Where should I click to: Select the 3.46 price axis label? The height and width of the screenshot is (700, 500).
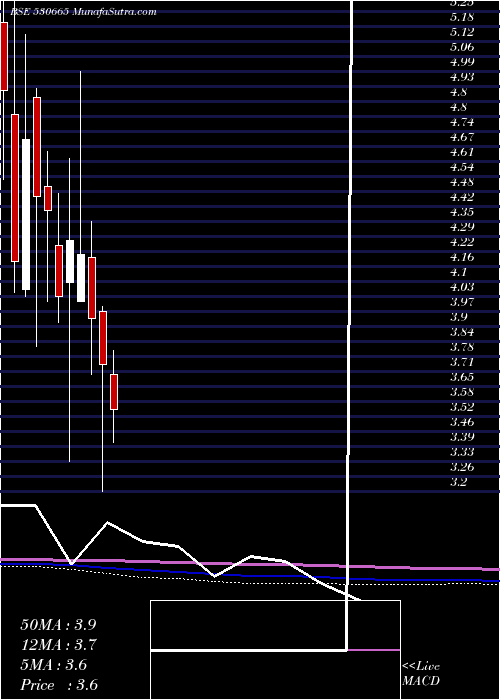[462, 422]
